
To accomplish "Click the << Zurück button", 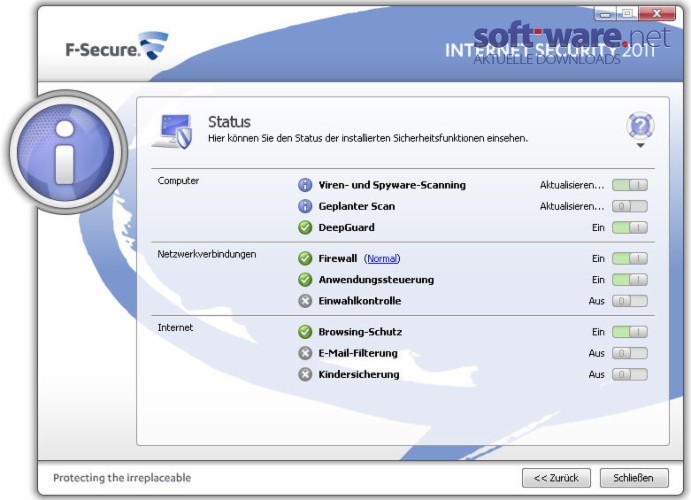I will click(556, 478).
